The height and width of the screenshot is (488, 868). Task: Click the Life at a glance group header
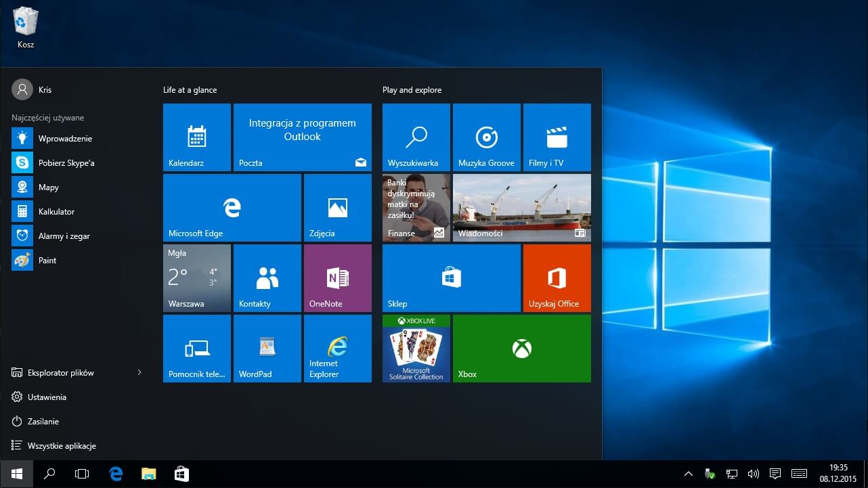[190, 90]
